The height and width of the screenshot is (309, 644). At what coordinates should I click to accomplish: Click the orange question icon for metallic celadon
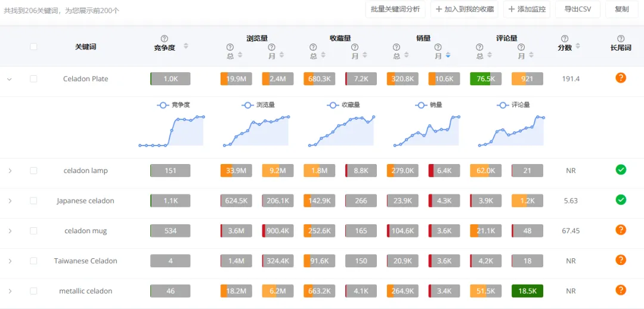[621, 291]
